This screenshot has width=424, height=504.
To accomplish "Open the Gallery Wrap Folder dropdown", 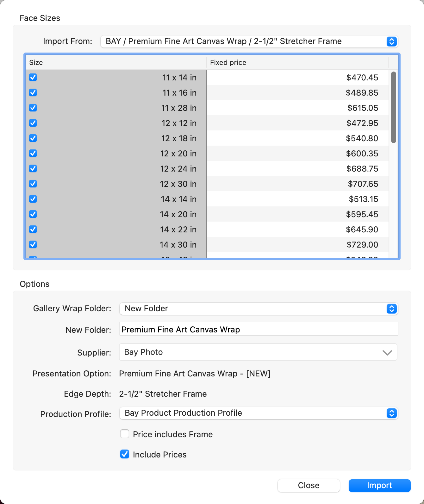I will point(258,309).
